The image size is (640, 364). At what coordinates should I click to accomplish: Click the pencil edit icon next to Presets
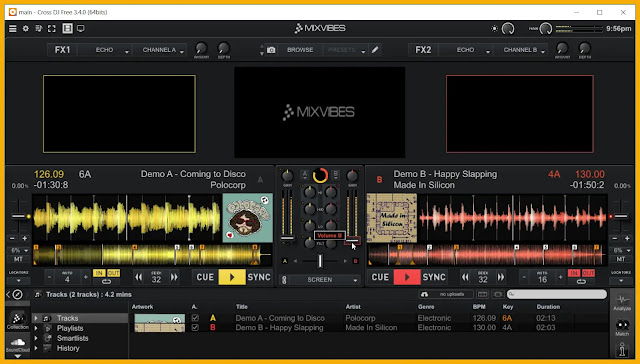pyautogui.click(x=375, y=50)
